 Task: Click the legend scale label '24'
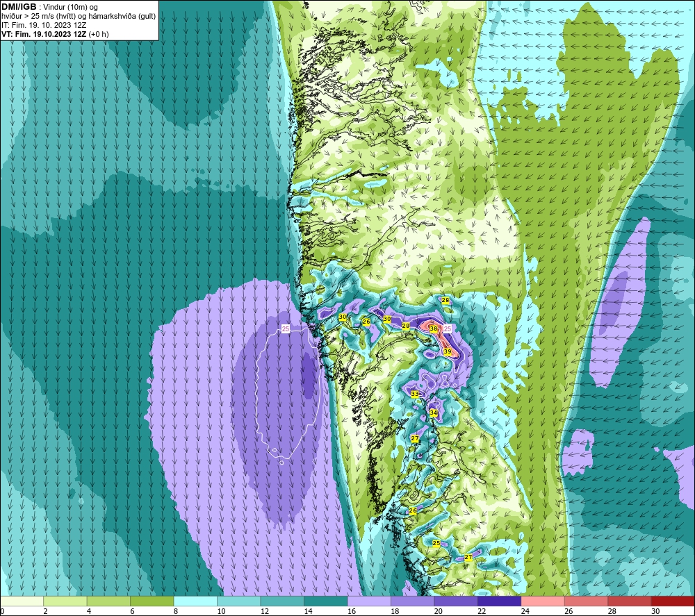pyautogui.click(x=525, y=611)
